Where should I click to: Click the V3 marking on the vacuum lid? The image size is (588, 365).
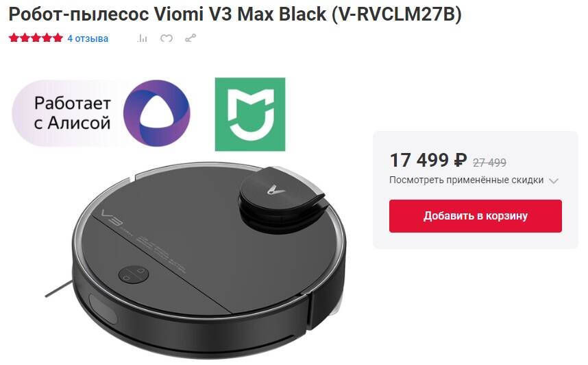click(x=110, y=220)
